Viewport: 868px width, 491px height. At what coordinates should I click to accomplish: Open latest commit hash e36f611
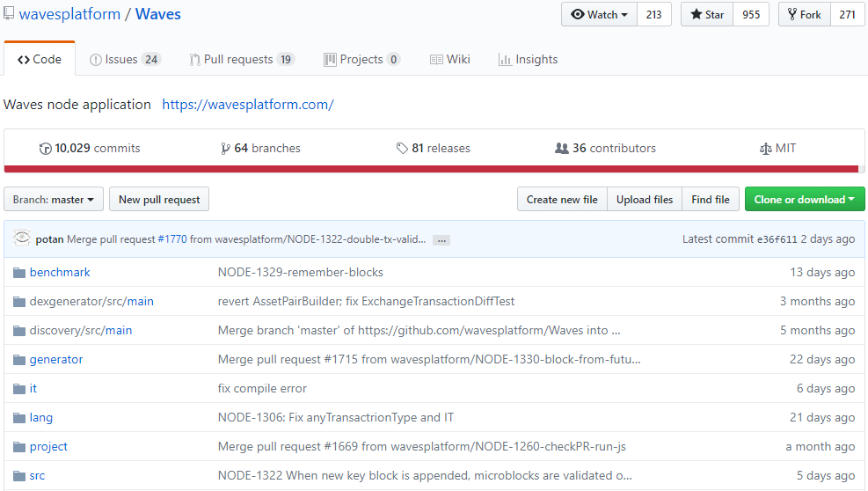coord(777,239)
